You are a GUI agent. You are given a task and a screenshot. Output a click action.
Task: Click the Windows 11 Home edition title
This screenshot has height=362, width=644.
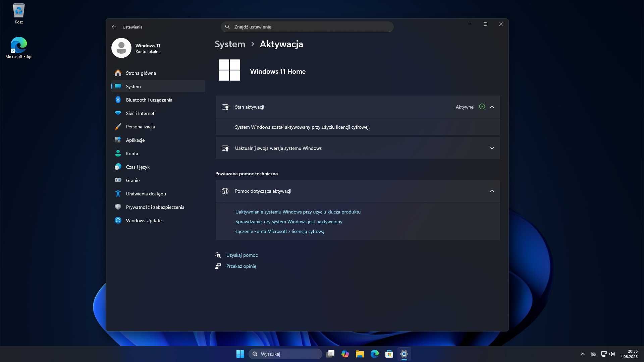coord(278,71)
